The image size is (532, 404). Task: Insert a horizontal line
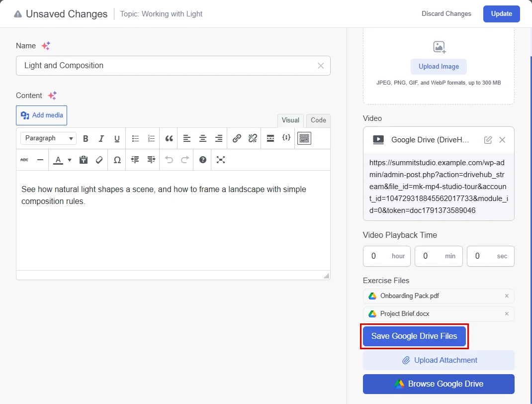point(40,160)
